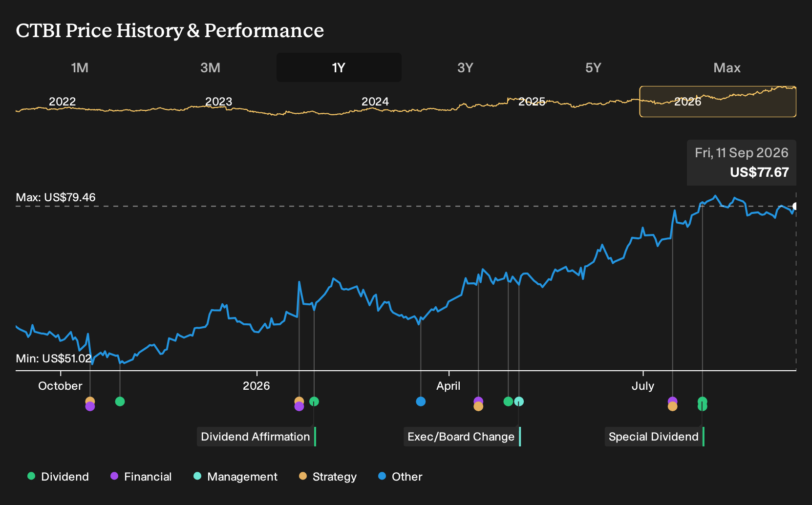The image size is (812, 505).
Task: Click the white current-price point on chart
Action: coord(795,207)
